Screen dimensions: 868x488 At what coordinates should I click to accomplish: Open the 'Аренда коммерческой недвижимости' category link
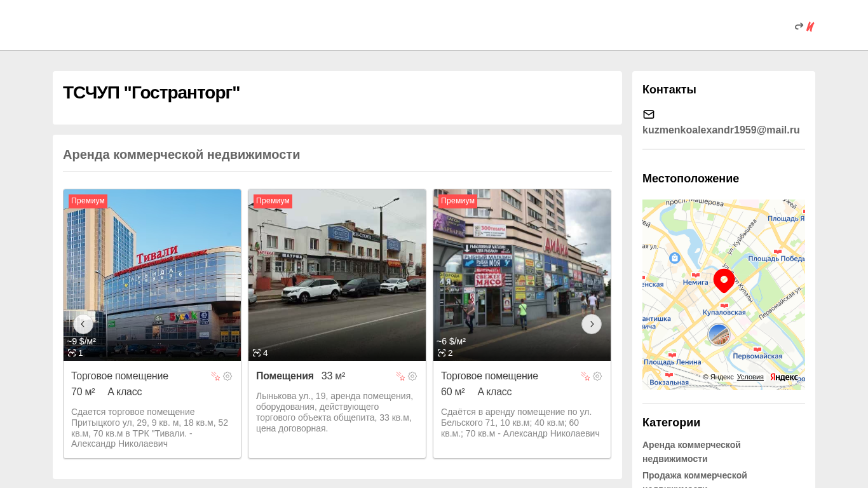(691, 452)
